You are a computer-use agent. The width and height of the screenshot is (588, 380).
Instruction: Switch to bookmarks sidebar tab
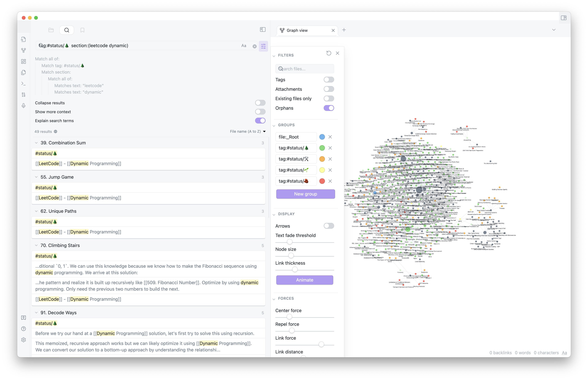(x=82, y=30)
